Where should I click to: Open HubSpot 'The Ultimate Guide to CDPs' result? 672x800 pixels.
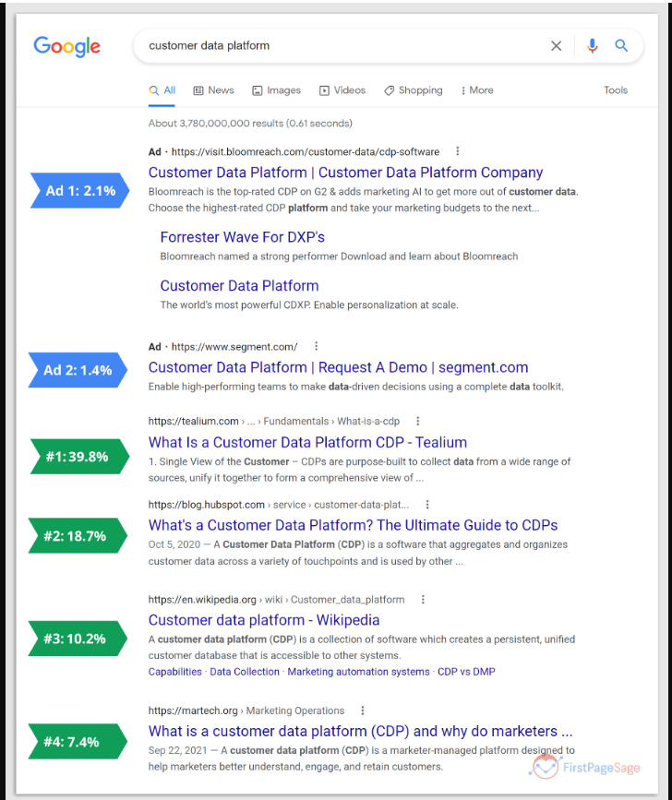pos(354,526)
